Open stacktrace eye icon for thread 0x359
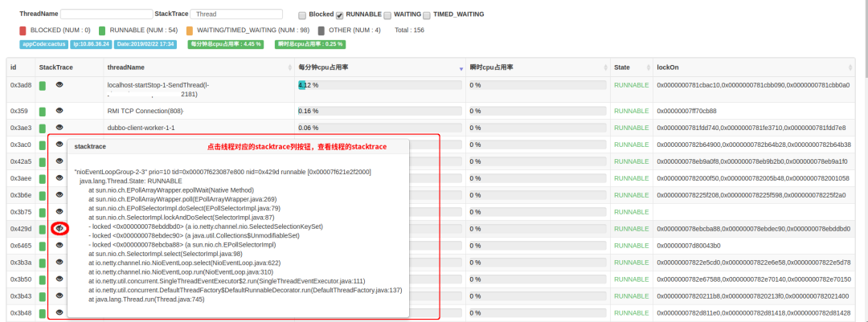The image size is (868, 322). (x=59, y=111)
